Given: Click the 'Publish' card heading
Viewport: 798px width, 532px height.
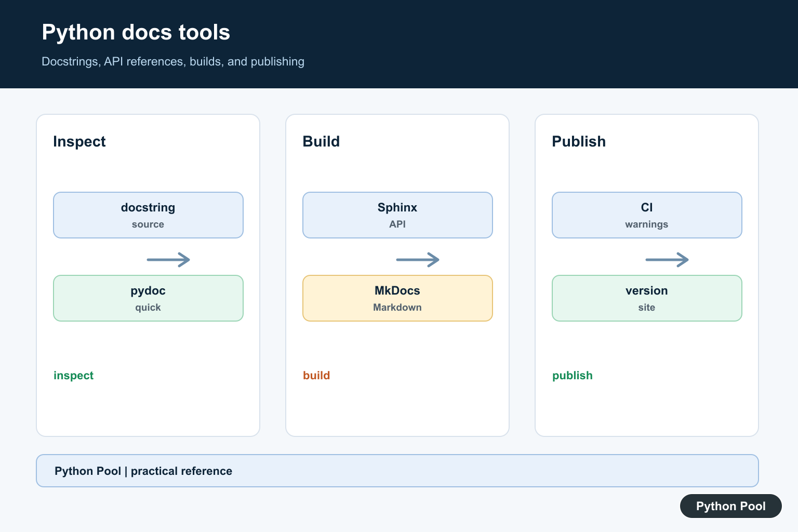Looking at the screenshot, I should [x=579, y=141].
